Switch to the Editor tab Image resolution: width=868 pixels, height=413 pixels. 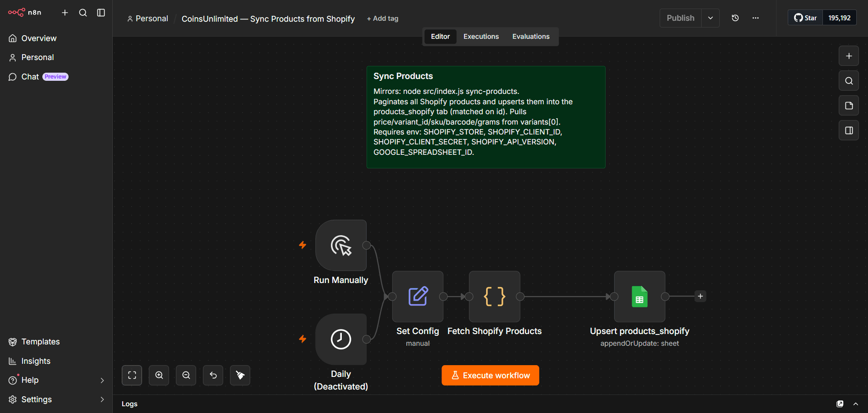(x=440, y=37)
